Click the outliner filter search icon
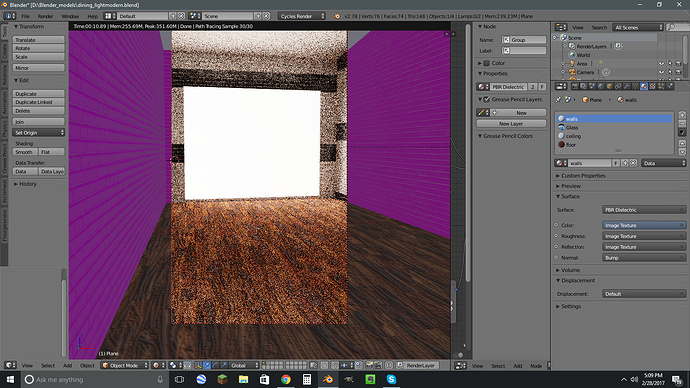The image size is (690, 388). (672, 27)
